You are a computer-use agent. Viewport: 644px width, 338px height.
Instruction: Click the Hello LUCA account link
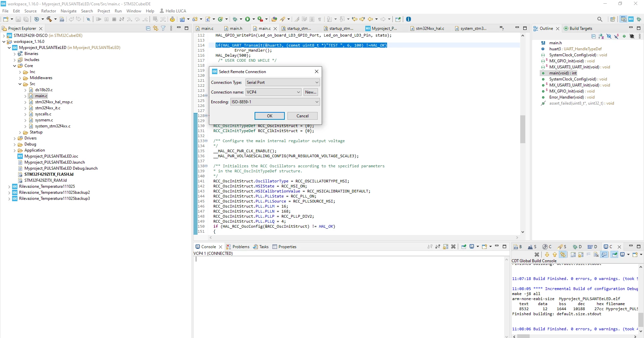173,11
